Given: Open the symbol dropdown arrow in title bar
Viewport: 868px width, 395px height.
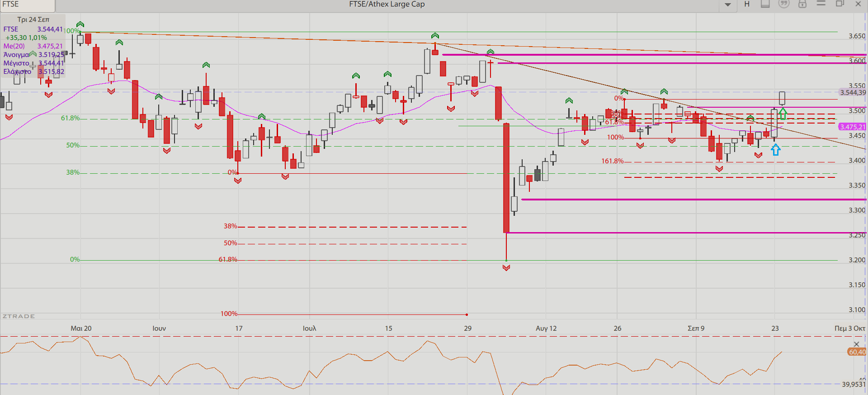Looking at the screenshot, I should tap(728, 5).
